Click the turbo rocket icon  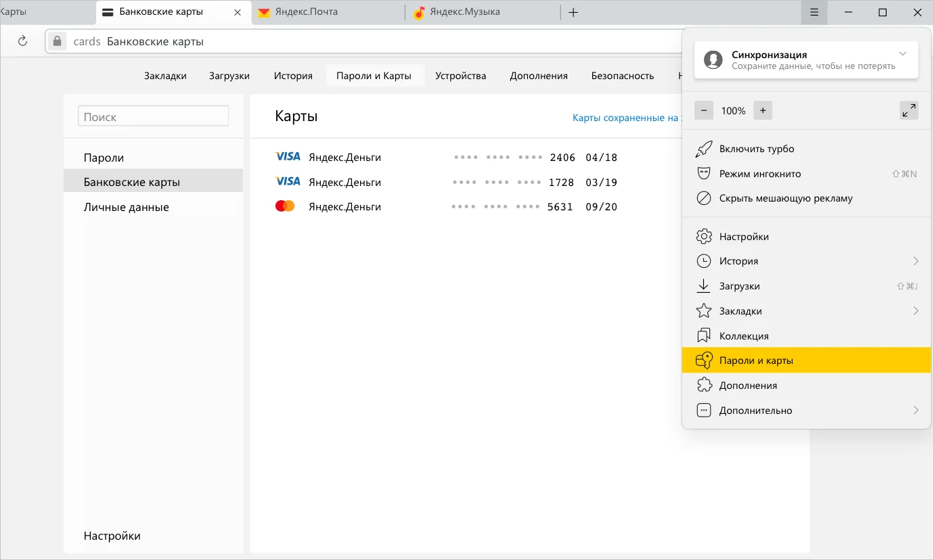(704, 149)
